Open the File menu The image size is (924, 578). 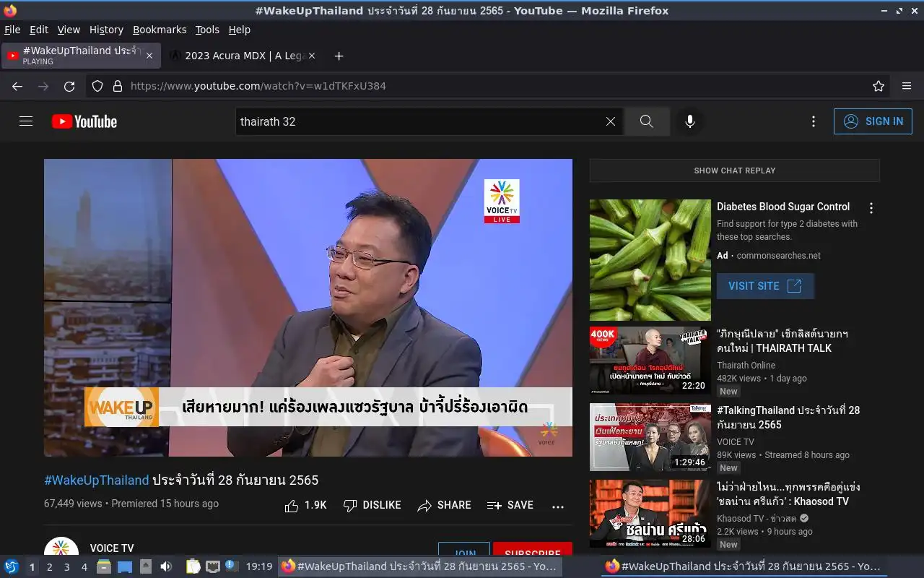12,30
